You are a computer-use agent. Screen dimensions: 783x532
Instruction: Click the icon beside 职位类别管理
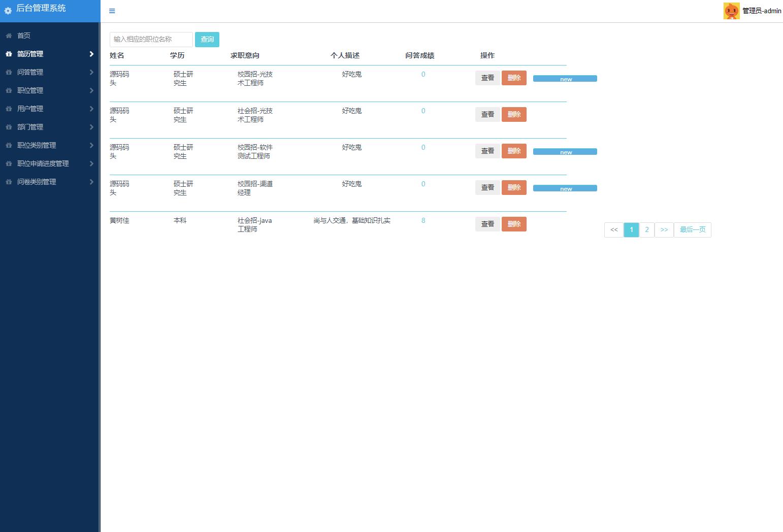coord(9,145)
